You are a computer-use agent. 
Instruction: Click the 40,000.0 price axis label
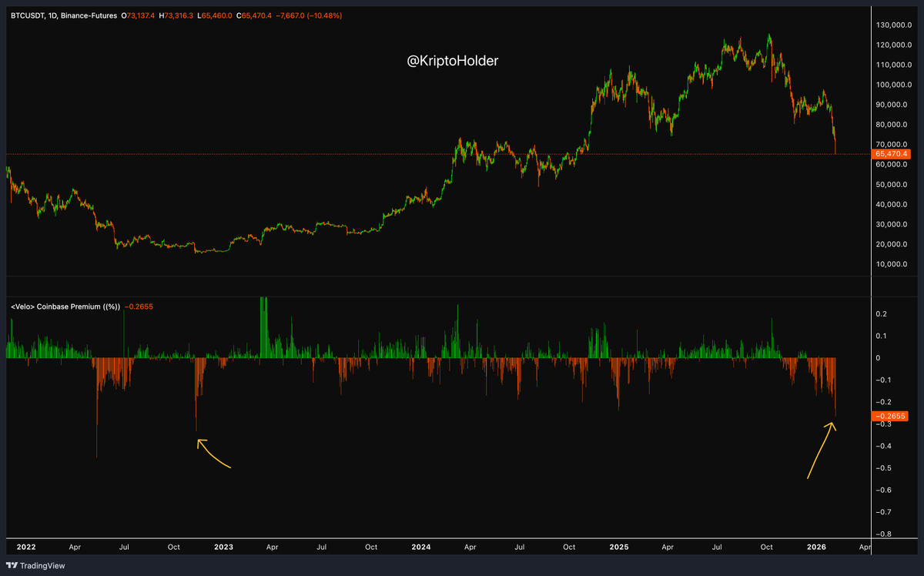click(892, 205)
